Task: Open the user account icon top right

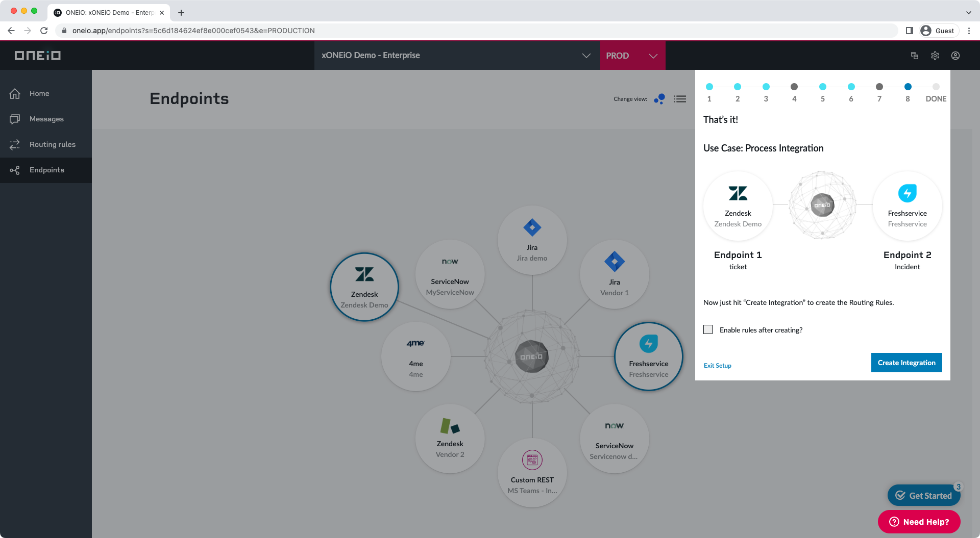Action: tap(955, 56)
